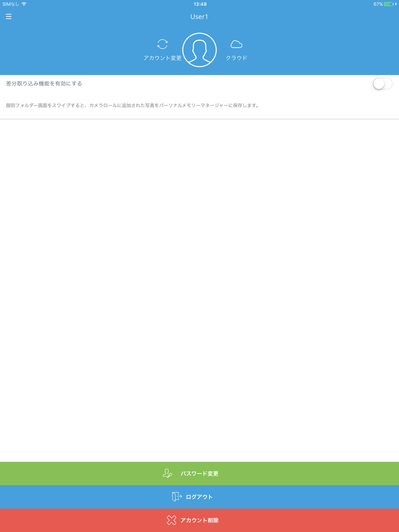Image resolution: width=399 pixels, height=532 pixels.
Task: Tap the account change sync icon
Action: coord(162,44)
